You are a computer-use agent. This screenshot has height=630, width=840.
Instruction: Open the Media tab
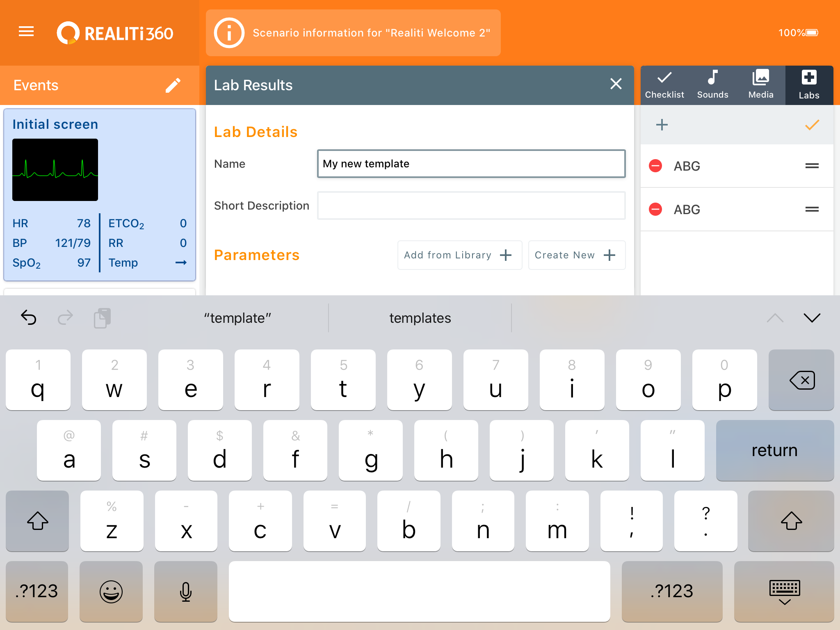[761, 84]
